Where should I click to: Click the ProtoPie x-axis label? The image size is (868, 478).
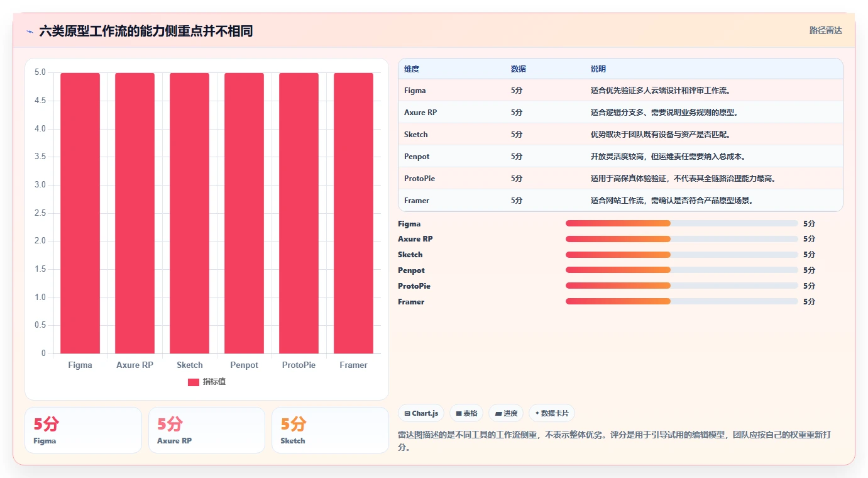point(299,365)
